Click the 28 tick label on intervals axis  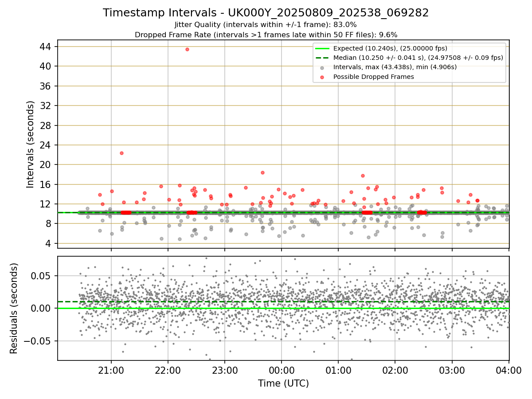coord(45,125)
